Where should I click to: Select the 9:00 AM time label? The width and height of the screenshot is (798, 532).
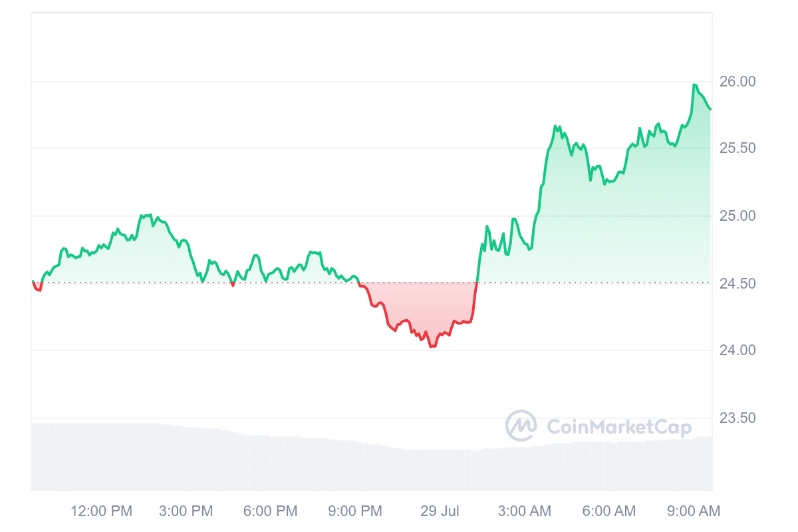693,511
